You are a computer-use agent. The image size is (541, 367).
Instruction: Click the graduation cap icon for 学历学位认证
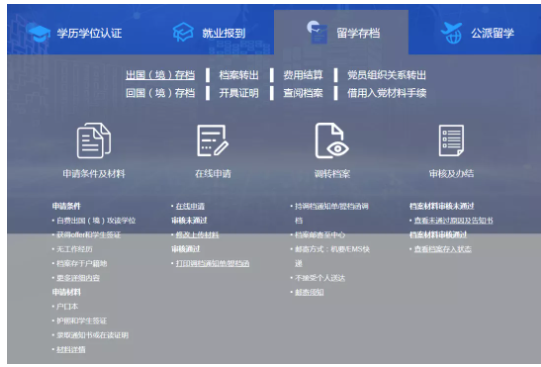coord(39,33)
